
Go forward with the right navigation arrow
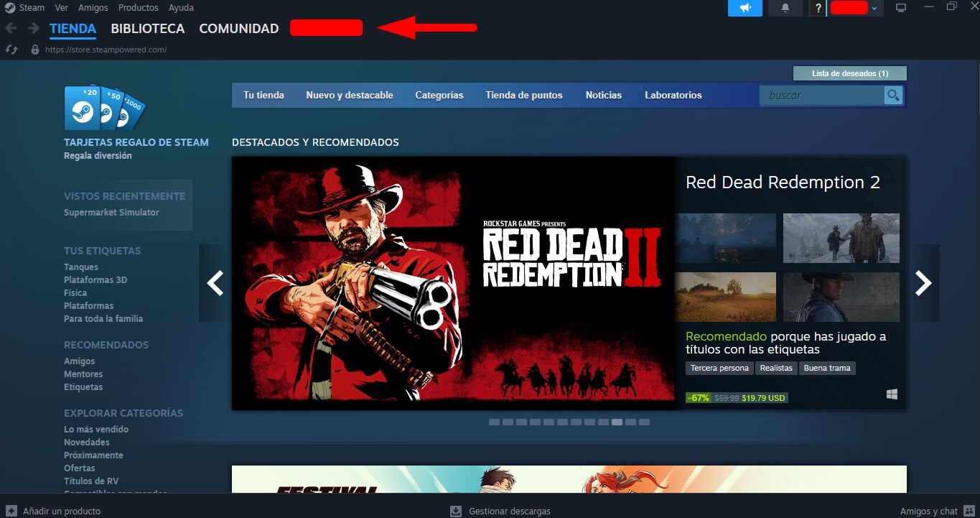pos(33,28)
